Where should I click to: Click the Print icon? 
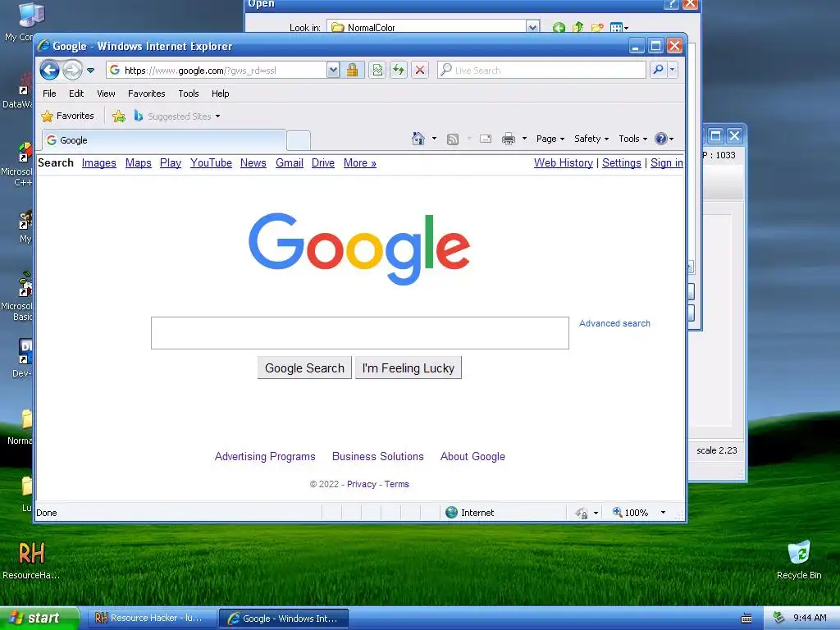coord(509,139)
